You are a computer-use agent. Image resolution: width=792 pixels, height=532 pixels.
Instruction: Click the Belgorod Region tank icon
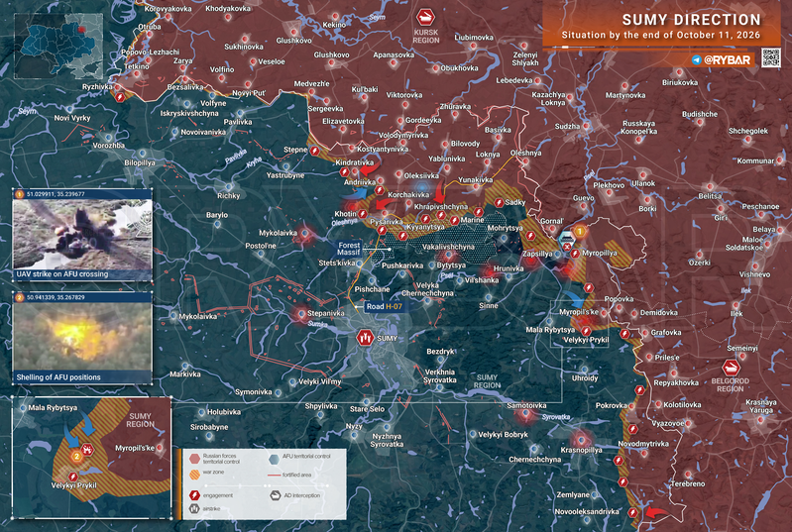731,368
